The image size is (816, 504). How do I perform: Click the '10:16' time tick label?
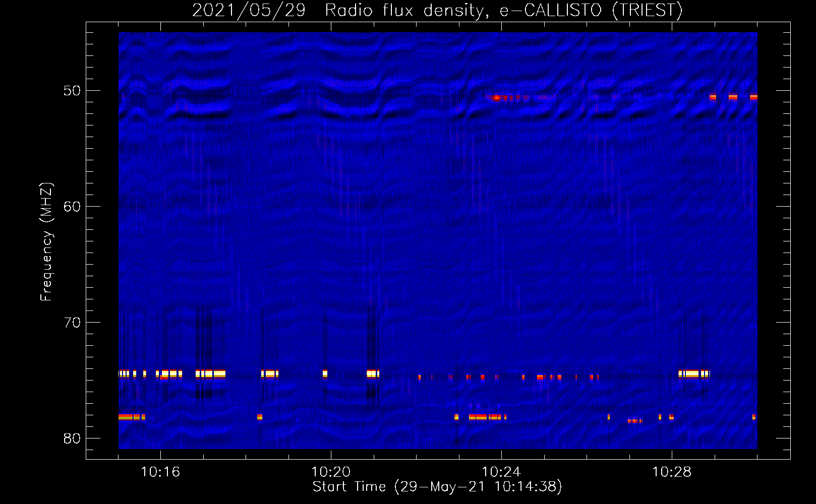pyautogui.click(x=160, y=472)
